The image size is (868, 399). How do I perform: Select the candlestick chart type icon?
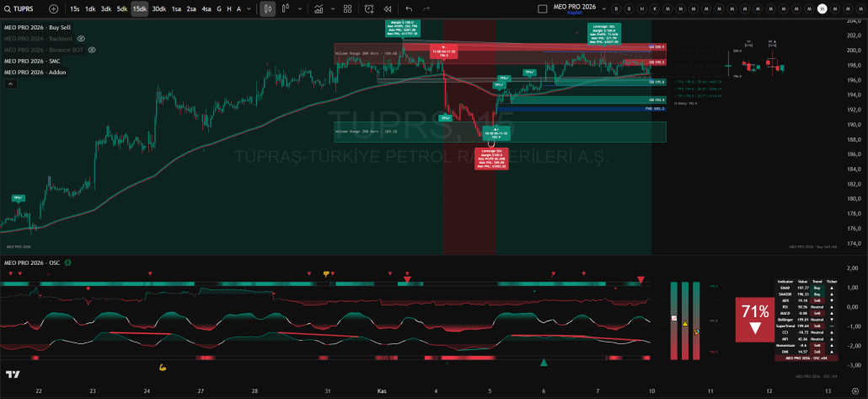268,8
